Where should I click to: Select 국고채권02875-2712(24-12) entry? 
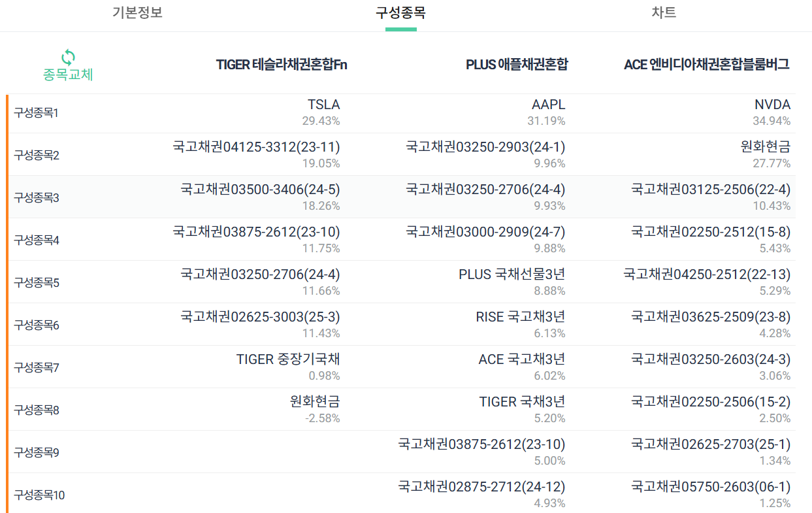(x=481, y=487)
